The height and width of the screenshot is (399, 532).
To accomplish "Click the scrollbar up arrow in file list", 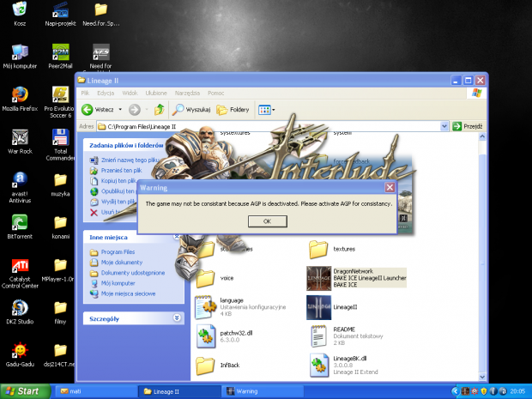I will pyautogui.click(x=481, y=136).
